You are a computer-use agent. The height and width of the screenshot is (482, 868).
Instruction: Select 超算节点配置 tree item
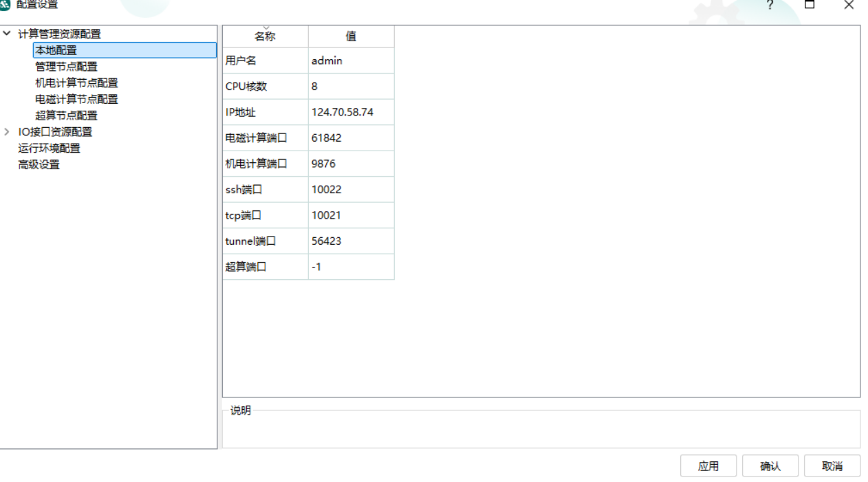pos(66,116)
